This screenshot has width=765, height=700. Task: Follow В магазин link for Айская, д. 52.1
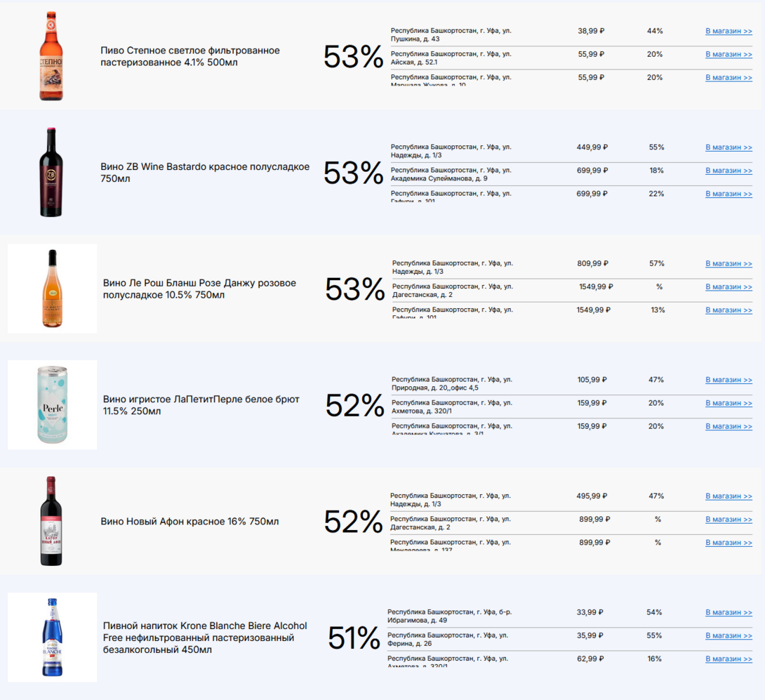(x=729, y=54)
